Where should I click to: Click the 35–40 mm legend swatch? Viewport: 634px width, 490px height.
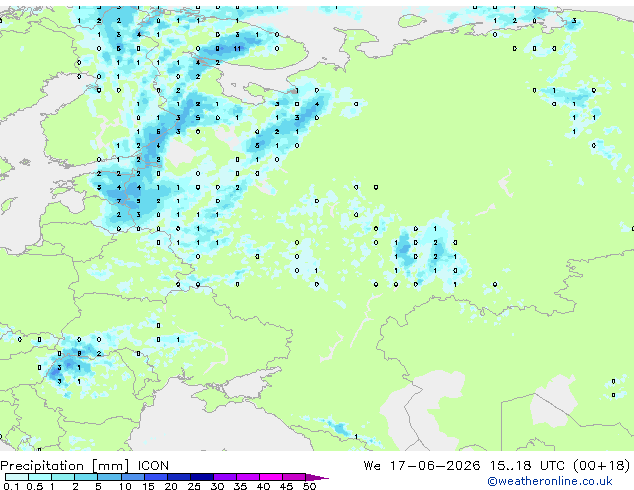pos(248,477)
